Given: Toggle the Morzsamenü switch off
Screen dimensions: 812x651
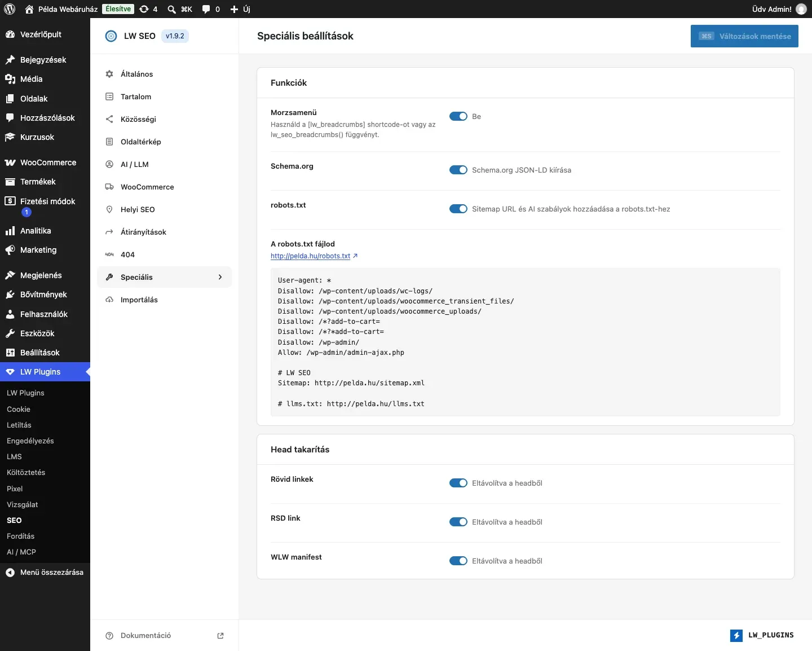Looking at the screenshot, I should 458,116.
